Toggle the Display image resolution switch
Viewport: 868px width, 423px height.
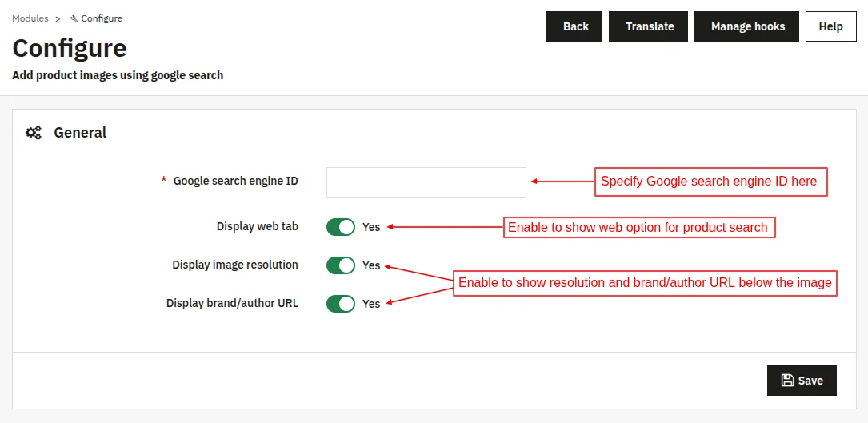pyautogui.click(x=341, y=265)
